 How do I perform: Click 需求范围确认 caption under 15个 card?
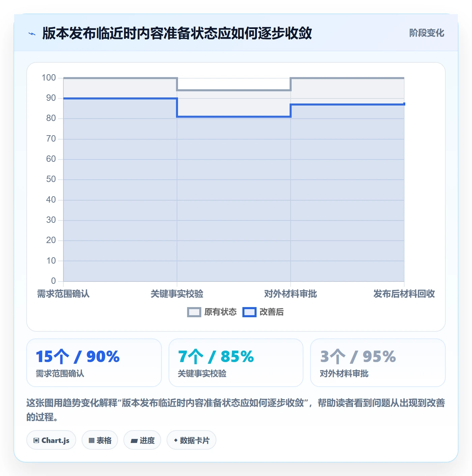pyautogui.click(x=60, y=374)
